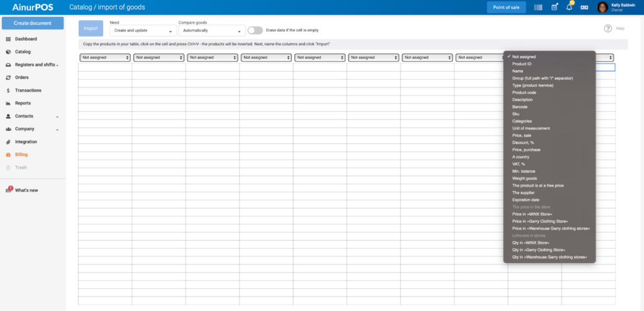Open the first column's Not assigned dropdown

[105, 58]
